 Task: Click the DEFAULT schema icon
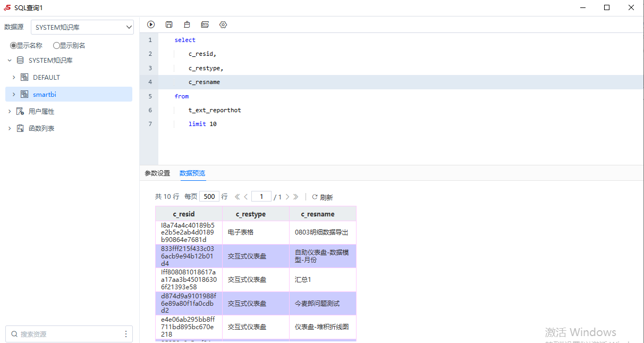[24, 77]
